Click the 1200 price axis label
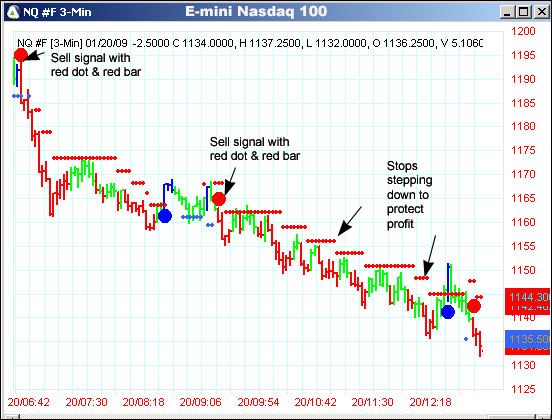Screen dimensions: 552x420 [x=523, y=31]
